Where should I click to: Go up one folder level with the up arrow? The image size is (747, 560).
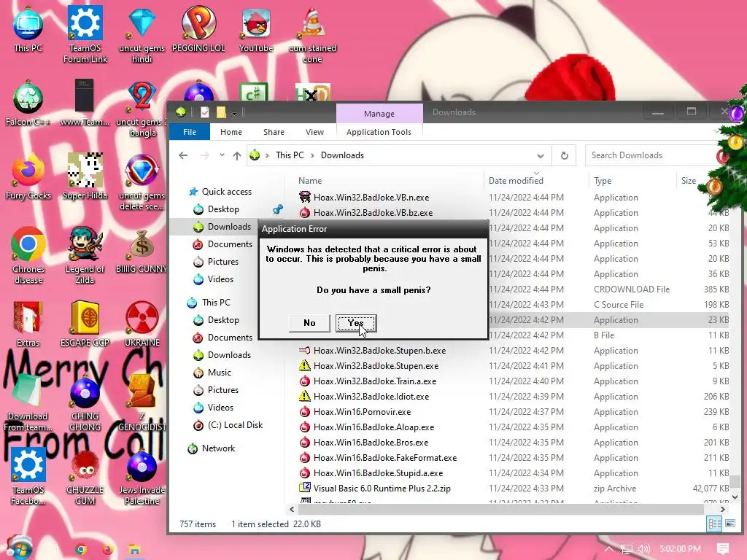tap(237, 155)
